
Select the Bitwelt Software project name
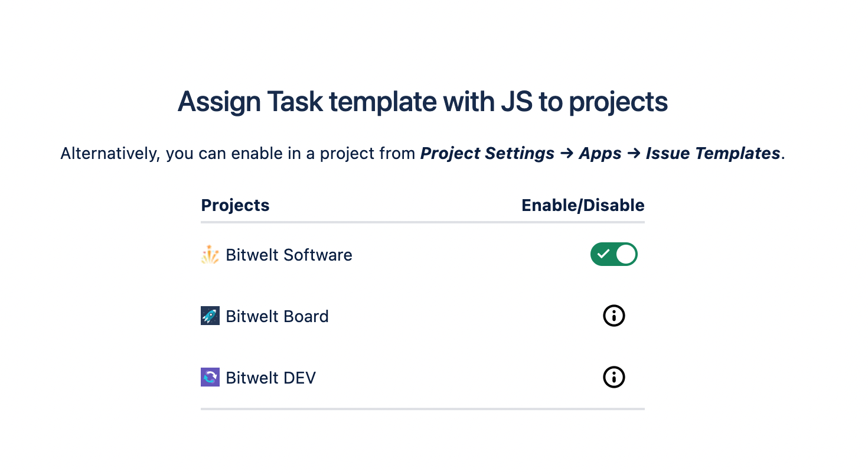coord(289,255)
